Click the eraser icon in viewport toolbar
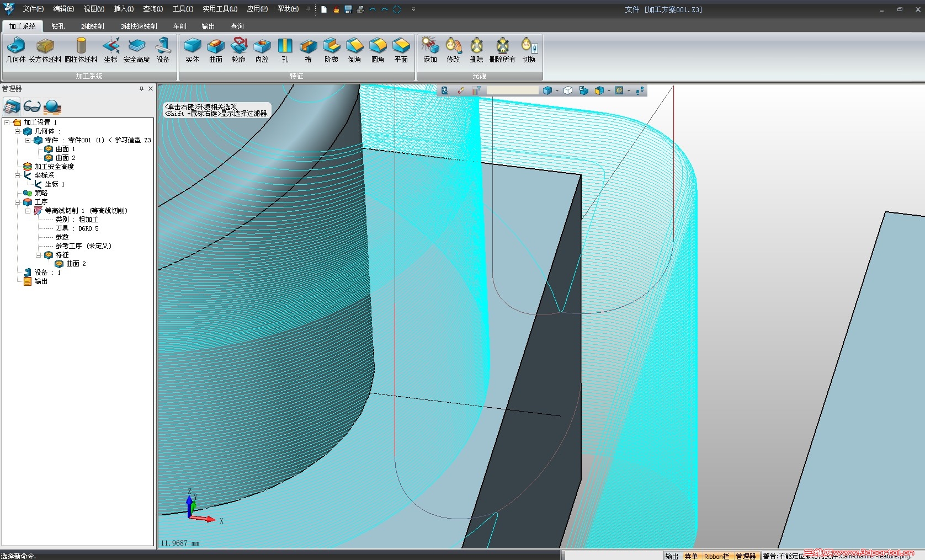 pos(461,90)
